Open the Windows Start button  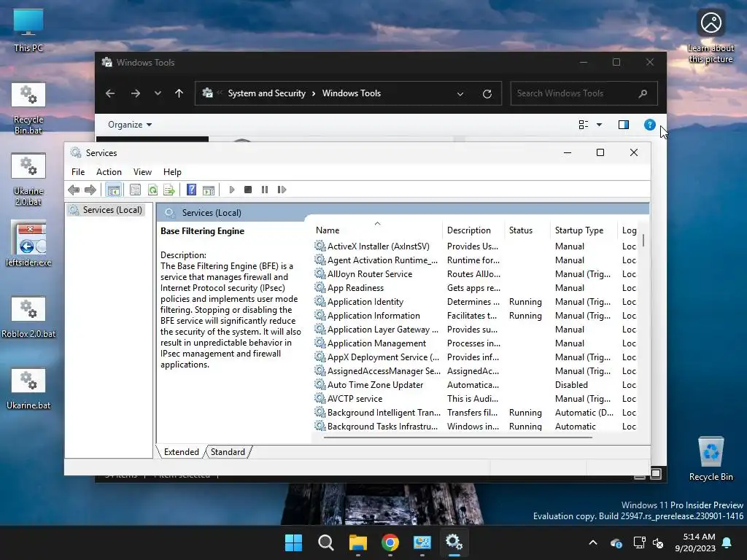293,542
